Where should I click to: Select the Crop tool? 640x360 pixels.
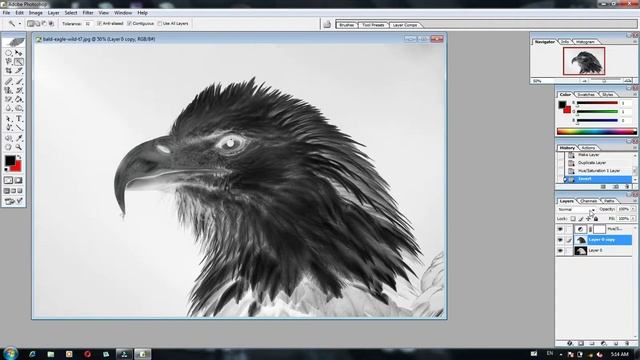click(8, 71)
